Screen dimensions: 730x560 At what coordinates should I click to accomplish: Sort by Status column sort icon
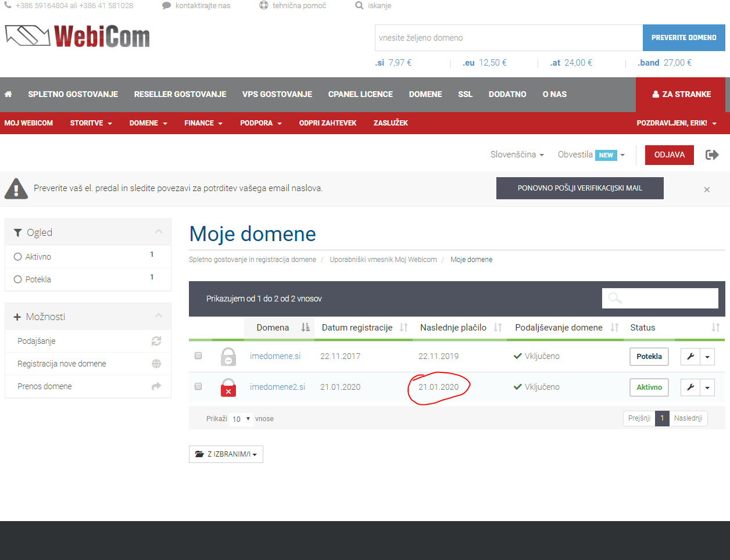715,328
